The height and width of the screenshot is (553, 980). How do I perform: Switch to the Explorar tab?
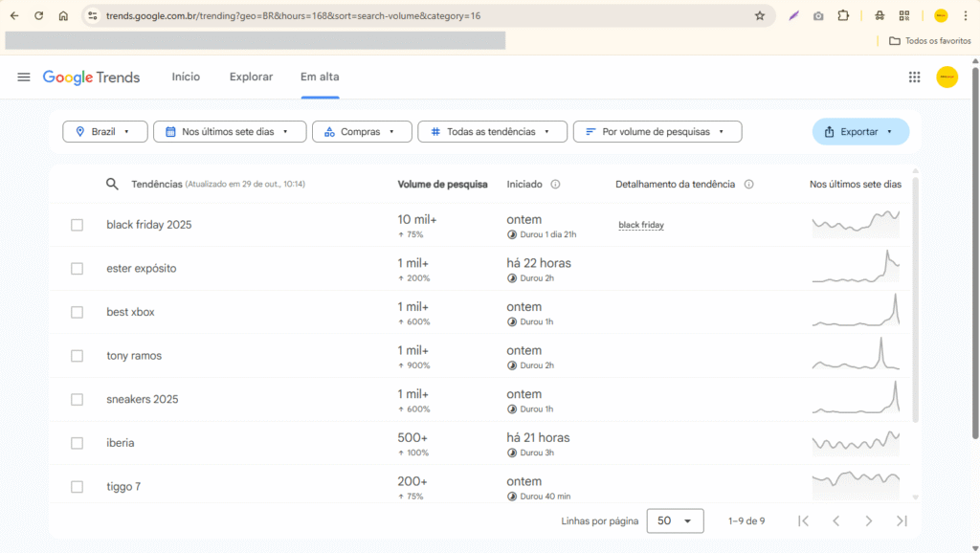pyautogui.click(x=251, y=77)
